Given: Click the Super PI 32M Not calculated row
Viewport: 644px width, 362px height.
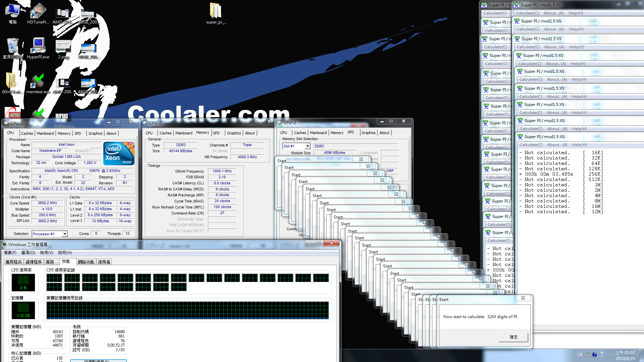Looking at the screenshot, I should pyautogui.click(x=561, y=212).
